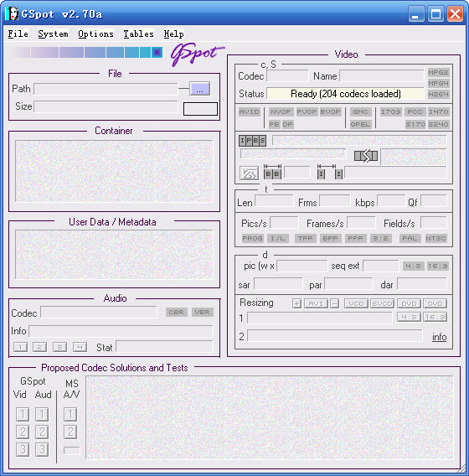Click GSpot Vid test button 1
This screenshot has height=476, width=469.
point(23,414)
